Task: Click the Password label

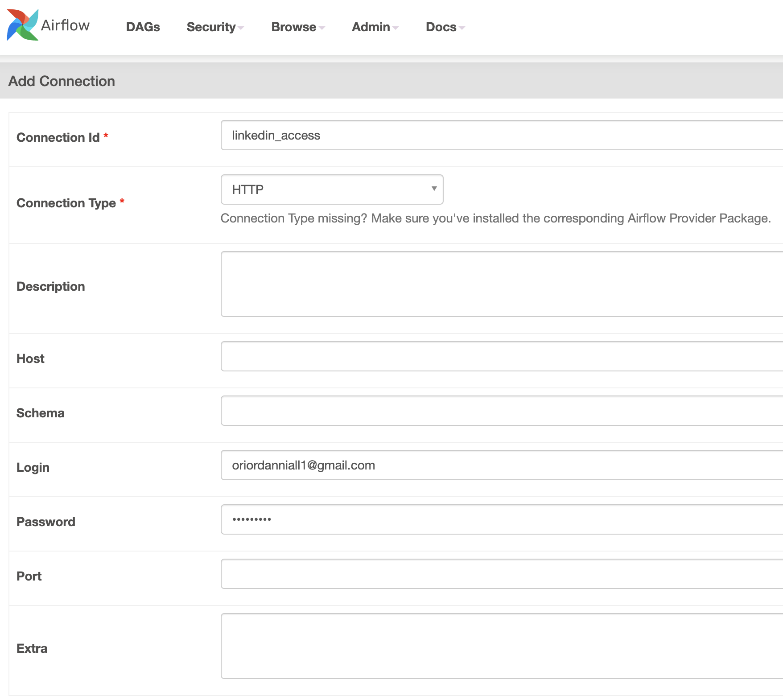Action: pyautogui.click(x=45, y=522)
